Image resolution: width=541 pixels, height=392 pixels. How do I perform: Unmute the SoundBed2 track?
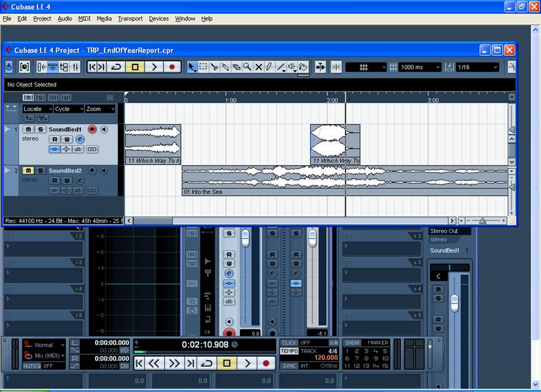[28, 170]
